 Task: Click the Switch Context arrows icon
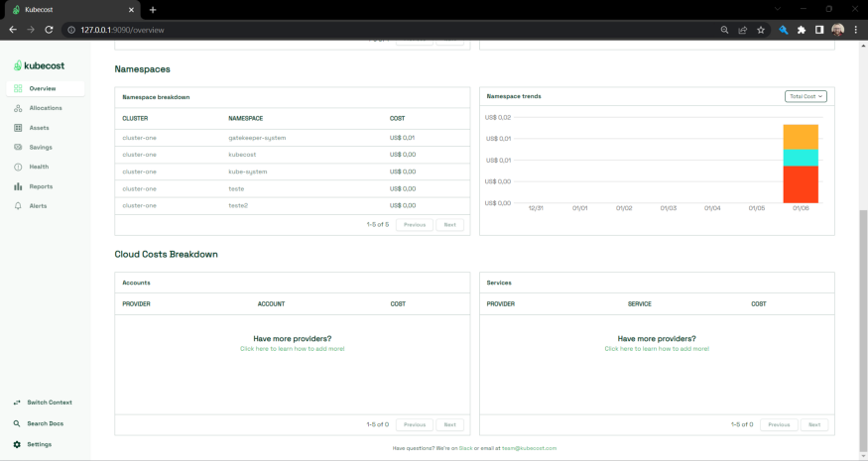click(x=18, y=403)
